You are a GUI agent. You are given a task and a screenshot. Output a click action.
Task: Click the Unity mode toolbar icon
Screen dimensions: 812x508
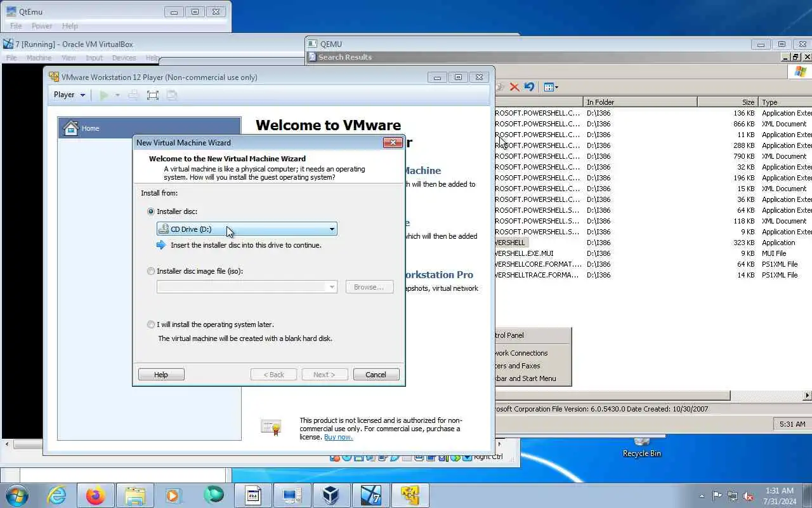[x=171, y=95]
